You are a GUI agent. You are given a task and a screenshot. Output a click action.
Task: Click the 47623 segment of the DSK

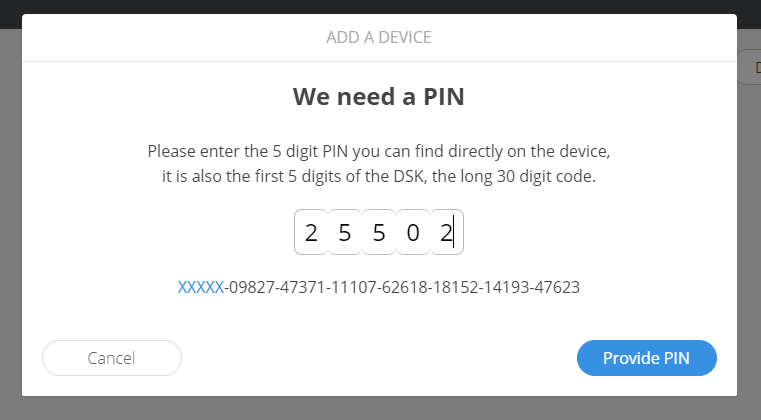point(558,287)
